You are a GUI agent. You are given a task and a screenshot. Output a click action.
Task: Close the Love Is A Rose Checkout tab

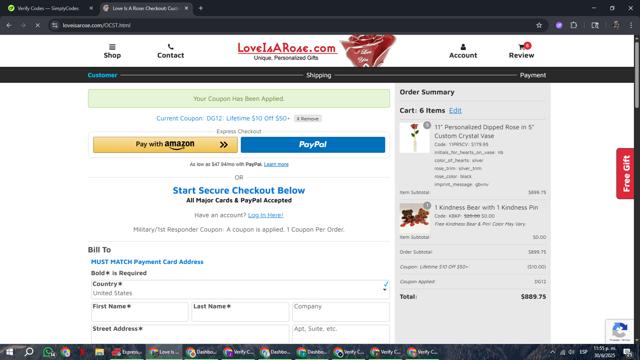(x=187, y=8)
